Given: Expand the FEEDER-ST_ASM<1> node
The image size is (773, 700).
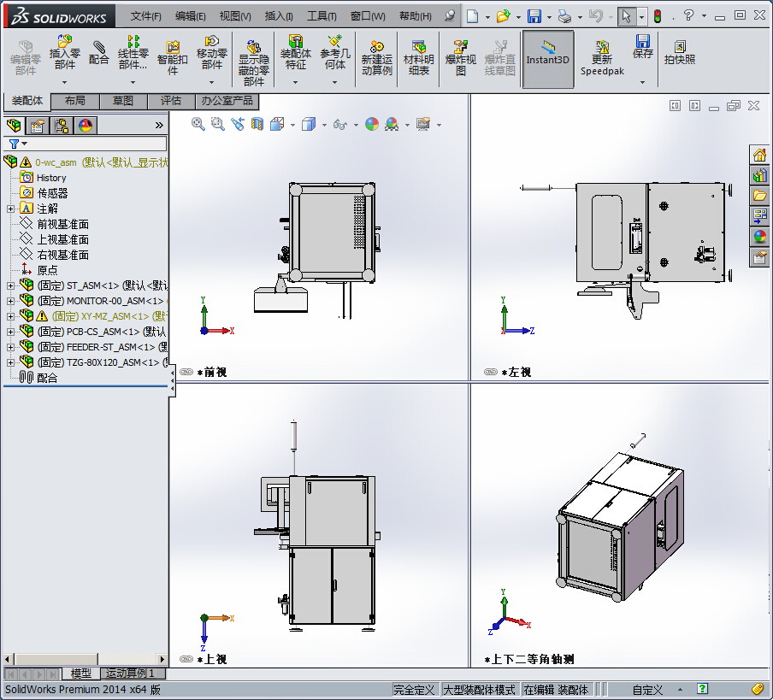Looking at the screenshot, I should 10,347.
